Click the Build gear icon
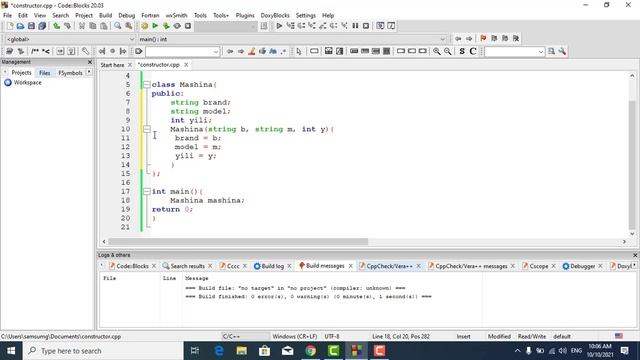 click(x=144, y=26)
